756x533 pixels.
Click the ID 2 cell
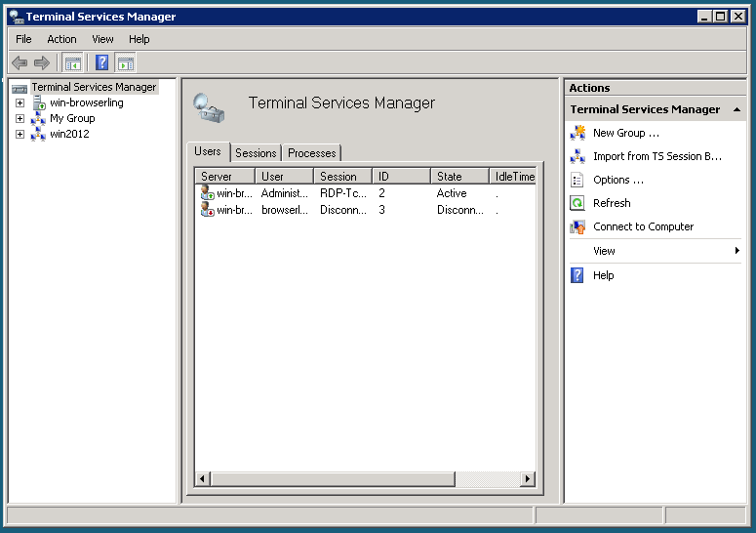point(381,193)
